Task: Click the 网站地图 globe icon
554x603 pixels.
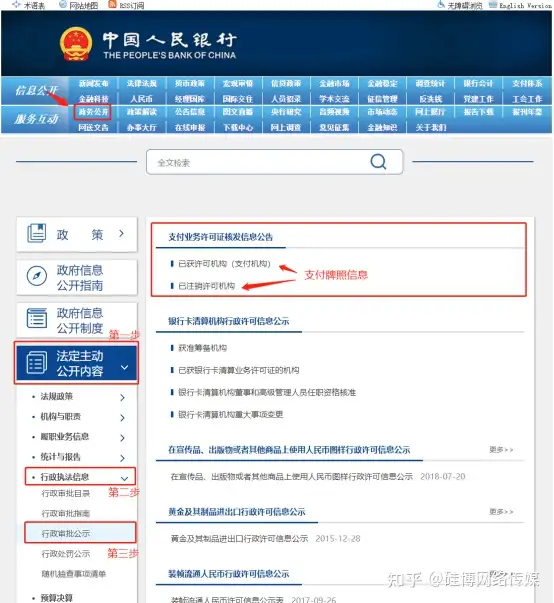Action: [x=63, y=5]
